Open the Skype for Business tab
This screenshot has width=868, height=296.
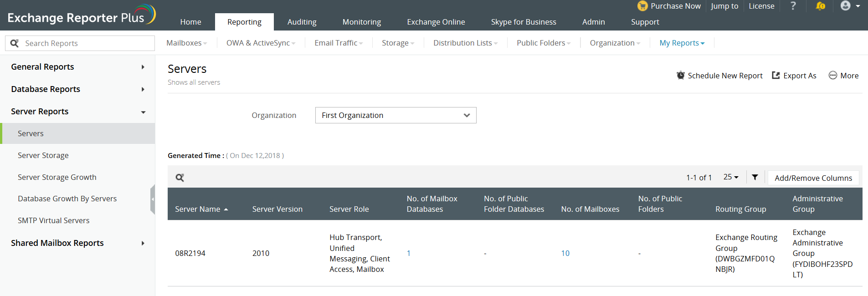524,22
